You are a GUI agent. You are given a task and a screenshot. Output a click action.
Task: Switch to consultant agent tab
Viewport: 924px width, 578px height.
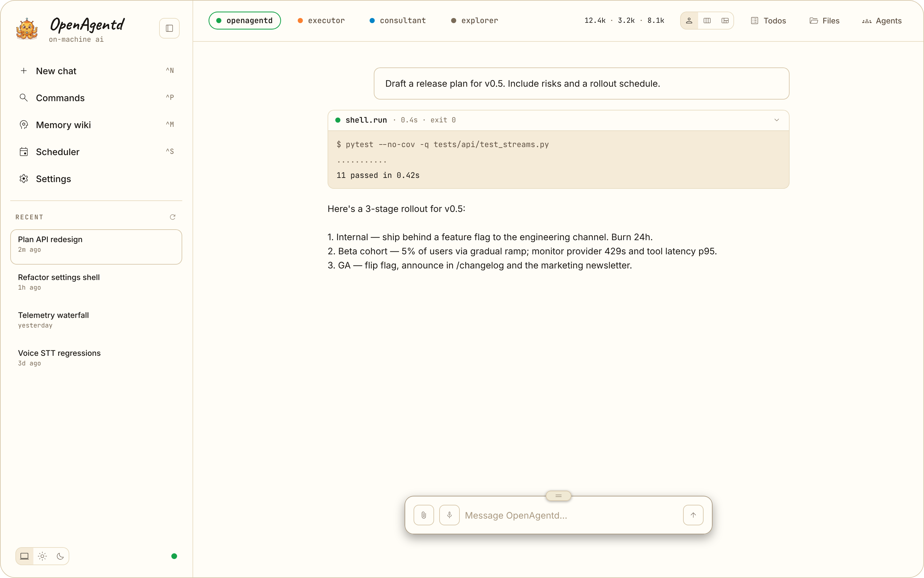[x=398, y=21]
